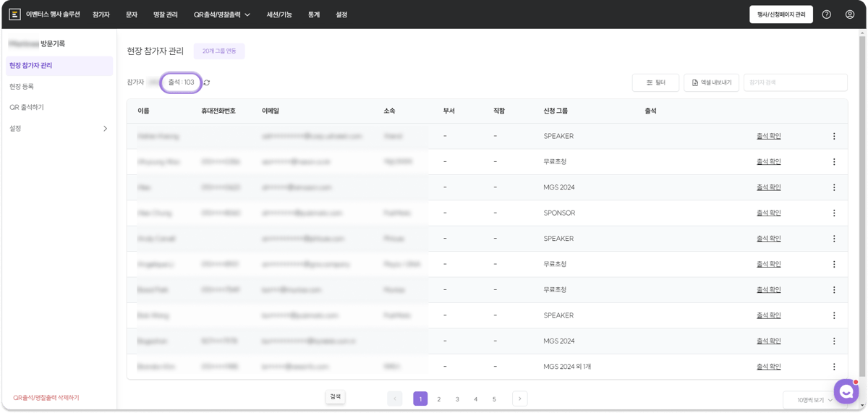This screenshot has height=413, width=868.
Task: Click the 현장 참가자 관리 page title
Action: [155, 51]
